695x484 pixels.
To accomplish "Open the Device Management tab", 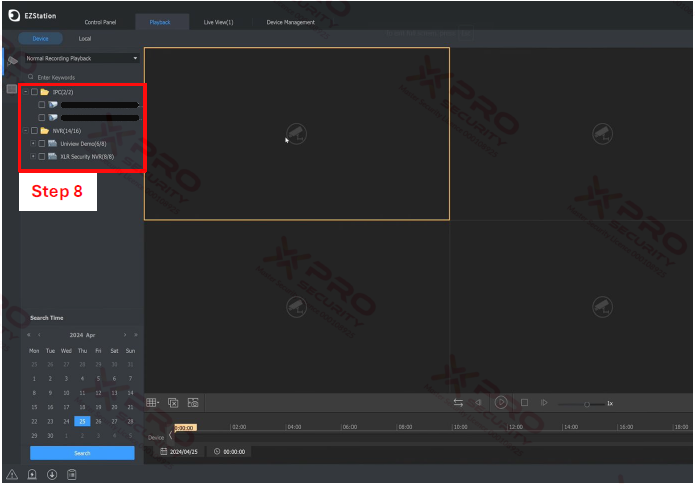I will (x=291, y=22).
